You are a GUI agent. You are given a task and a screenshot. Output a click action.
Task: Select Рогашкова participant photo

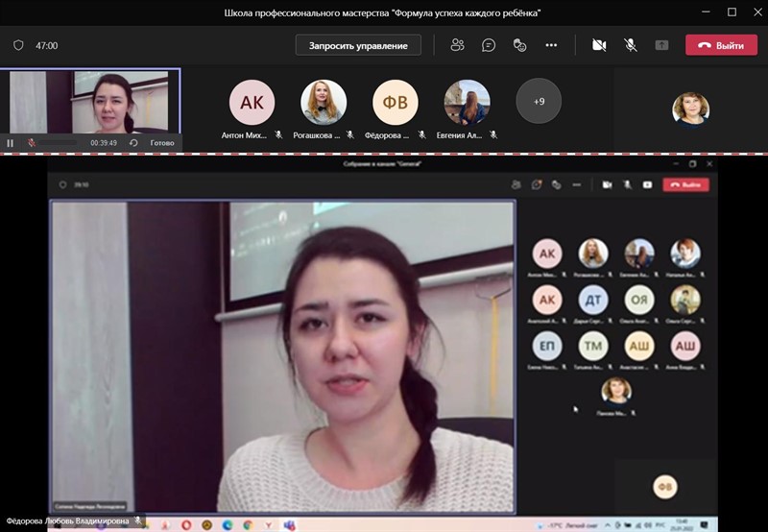[x=324, y=103]
